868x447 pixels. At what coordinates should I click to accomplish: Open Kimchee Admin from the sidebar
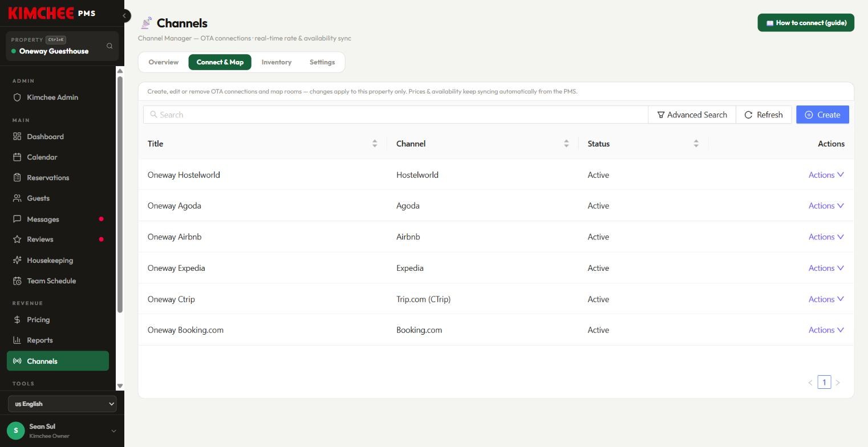[58, 97]
